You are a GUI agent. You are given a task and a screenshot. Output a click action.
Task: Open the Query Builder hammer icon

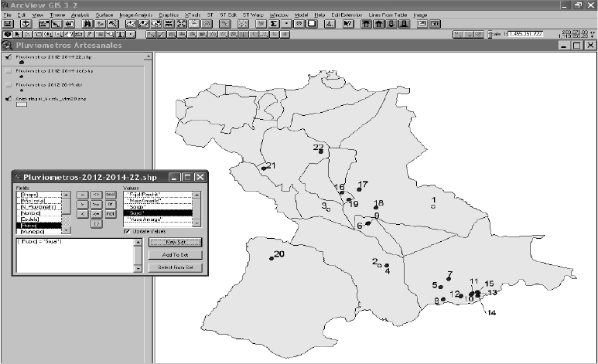[x=111, y=24]
